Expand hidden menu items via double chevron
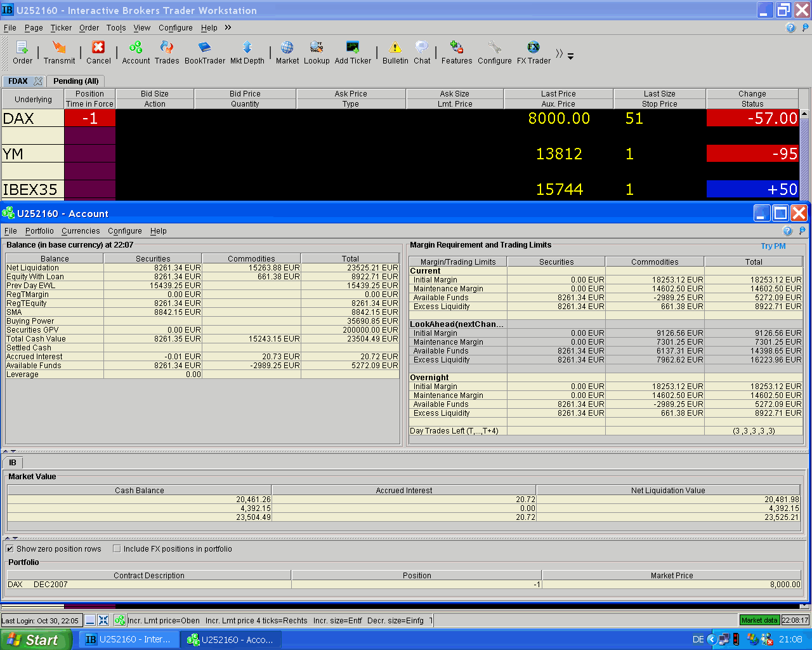The width and height of the screenshot is (812, 650). pyautogui.click(x=228, y=27)
